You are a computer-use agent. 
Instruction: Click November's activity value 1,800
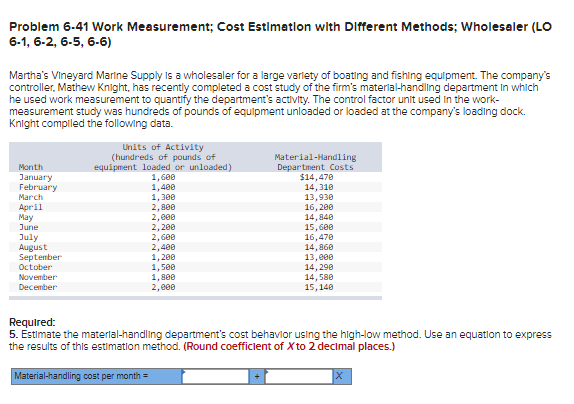(x=163, y=277)
